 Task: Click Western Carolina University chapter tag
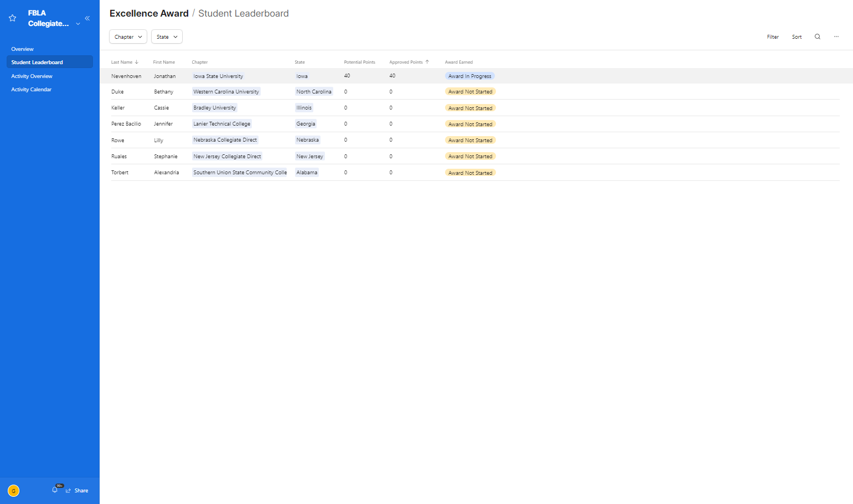[x=226, y=92]
